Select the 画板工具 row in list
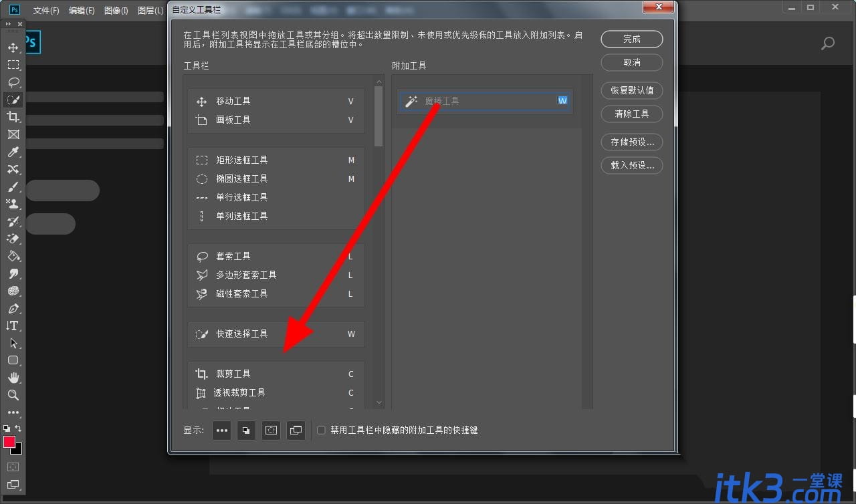The image size is (856, 504). 276,120
